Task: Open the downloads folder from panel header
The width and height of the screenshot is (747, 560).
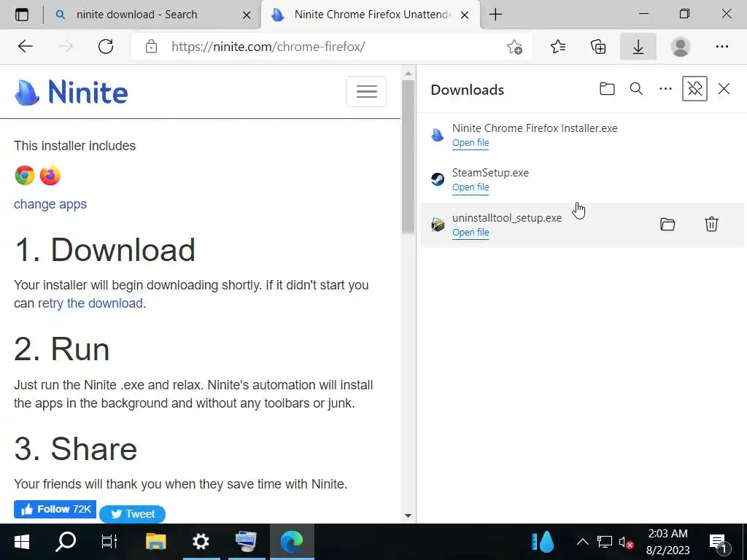Action: click(607, 88)
